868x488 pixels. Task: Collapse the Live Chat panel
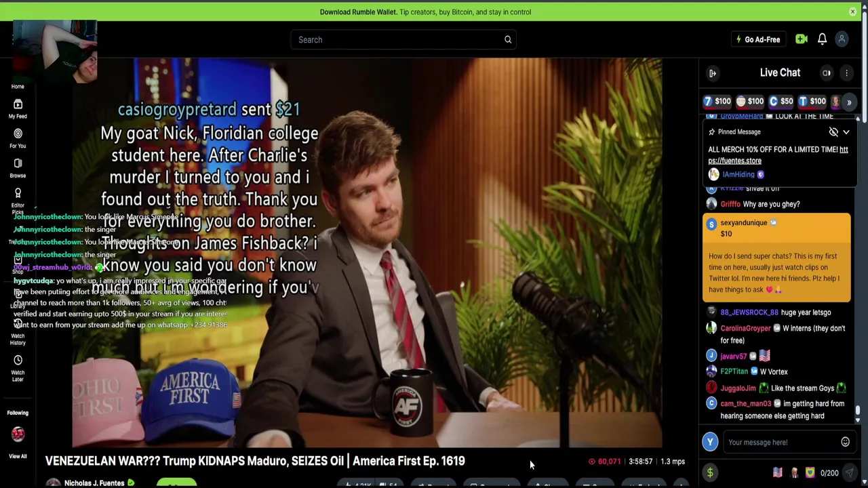click(x=713, y=73)
